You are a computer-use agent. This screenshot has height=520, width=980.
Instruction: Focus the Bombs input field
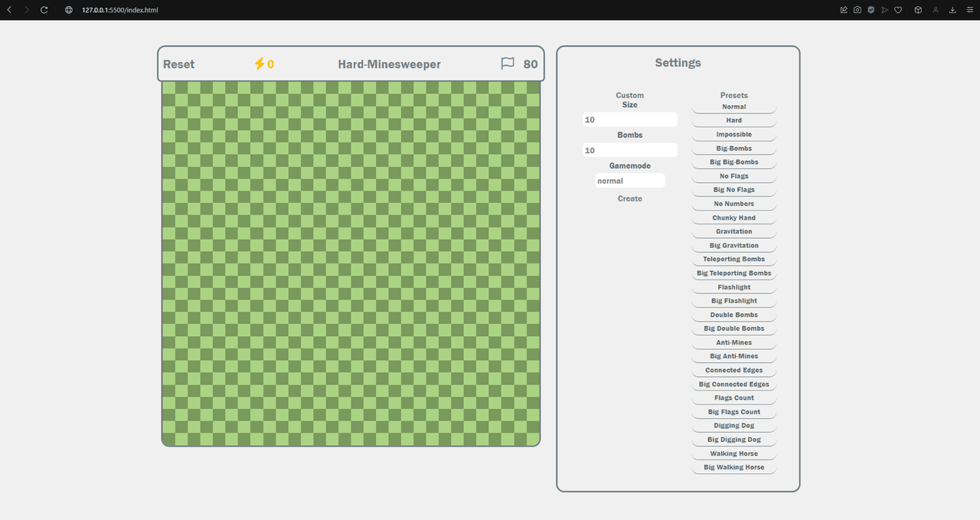[x=630, y=150]
